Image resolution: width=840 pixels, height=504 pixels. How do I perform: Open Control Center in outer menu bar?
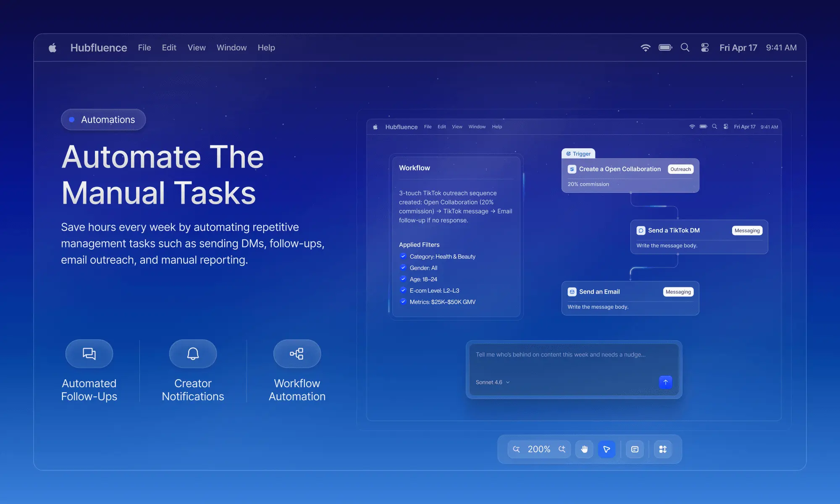point(705,47)
